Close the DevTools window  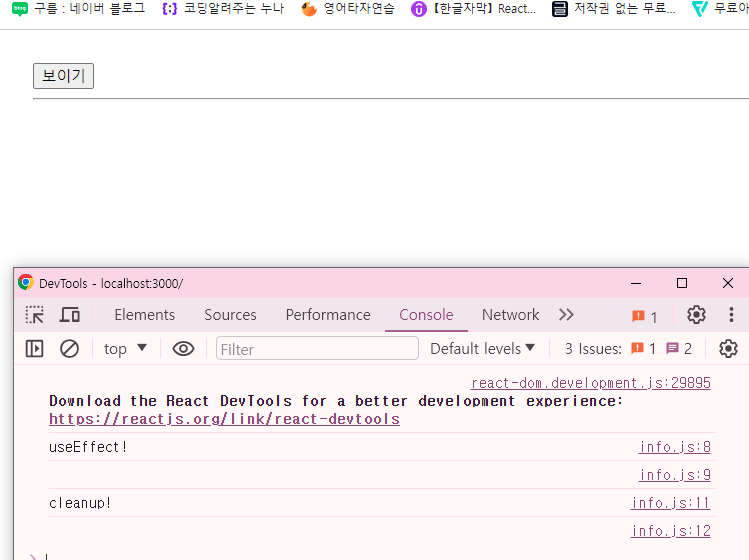728,283
